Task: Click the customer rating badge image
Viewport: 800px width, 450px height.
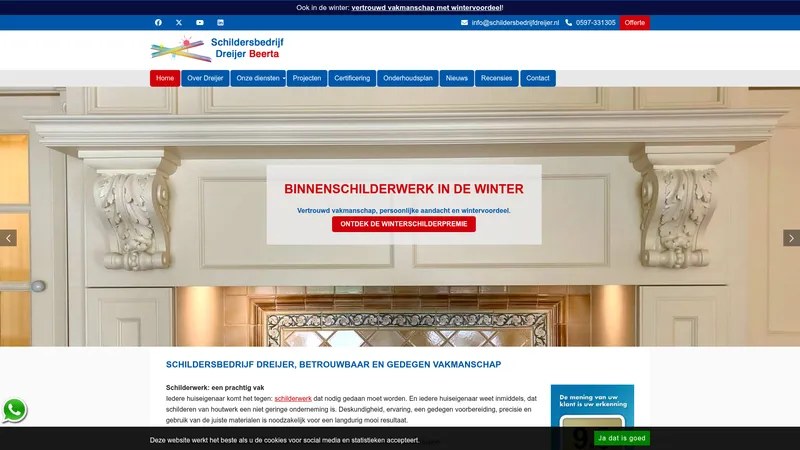Action: (592, 417)
